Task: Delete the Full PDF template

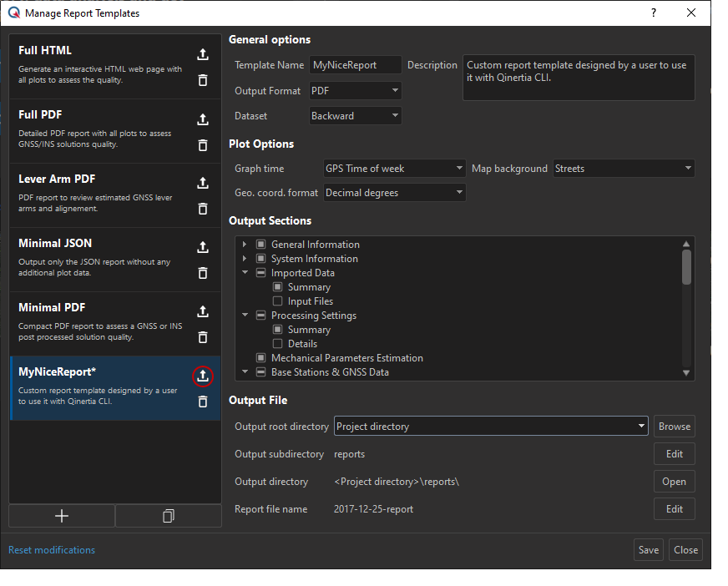Action: 202,144
